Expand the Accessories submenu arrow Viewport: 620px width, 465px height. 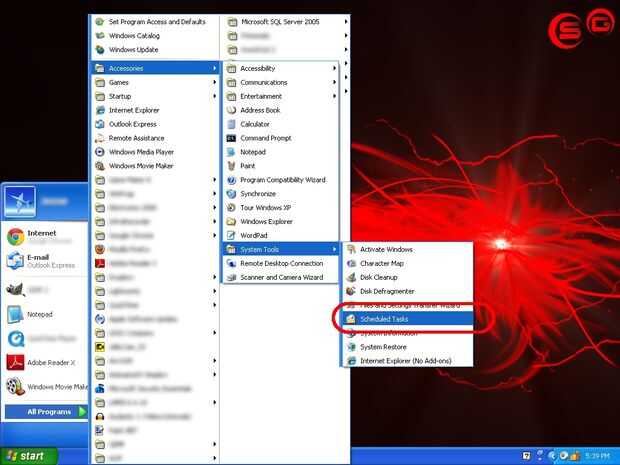[214, 68]
